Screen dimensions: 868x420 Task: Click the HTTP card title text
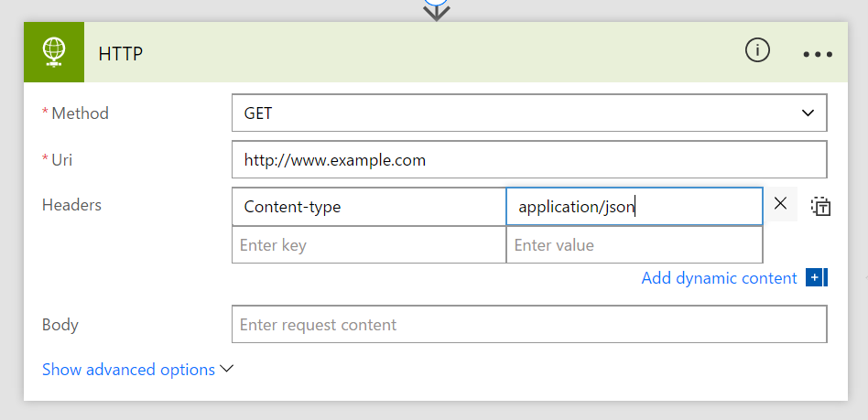120,53
